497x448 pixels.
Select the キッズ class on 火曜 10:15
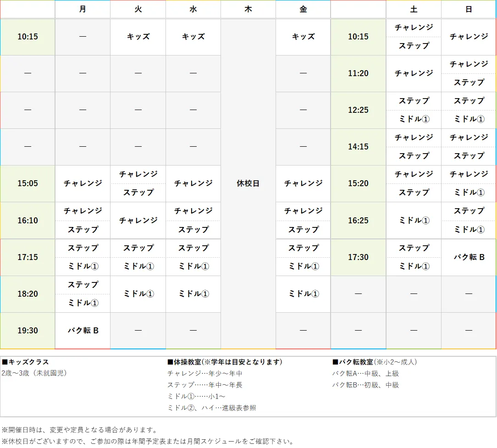point(138,37)
